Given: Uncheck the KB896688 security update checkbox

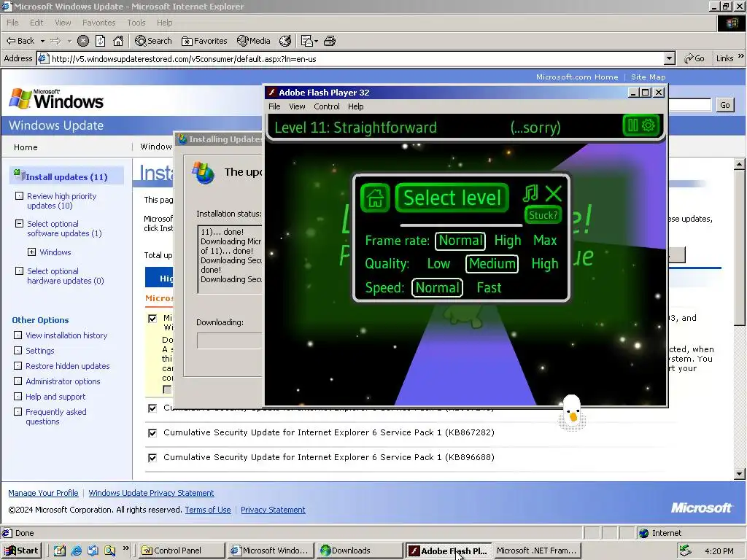Looking at the screenshot, I should (152, 458).
